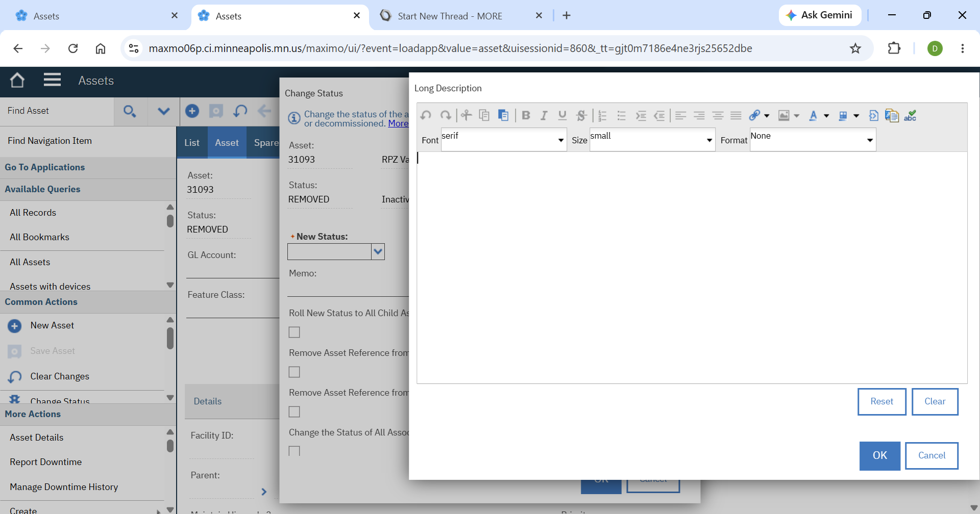Click the Maximo home icon in header

pyautogui.click(x=17, y=80)
